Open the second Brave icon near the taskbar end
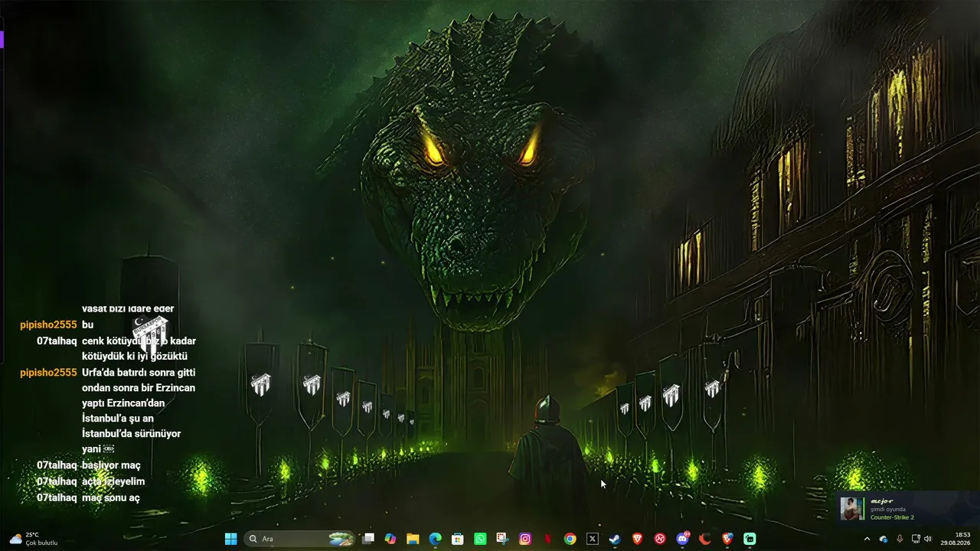 point(727,539)
